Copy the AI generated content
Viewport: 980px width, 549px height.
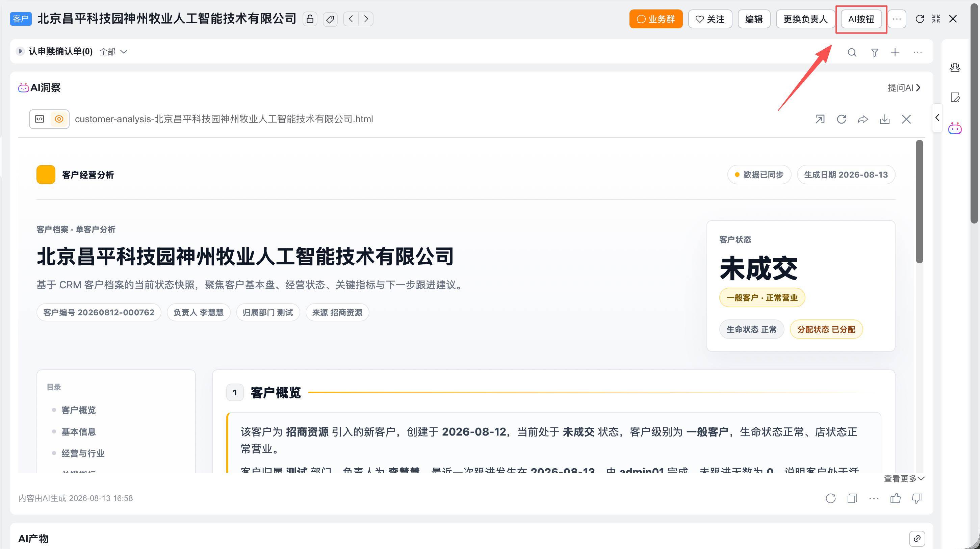pos(853,498)
